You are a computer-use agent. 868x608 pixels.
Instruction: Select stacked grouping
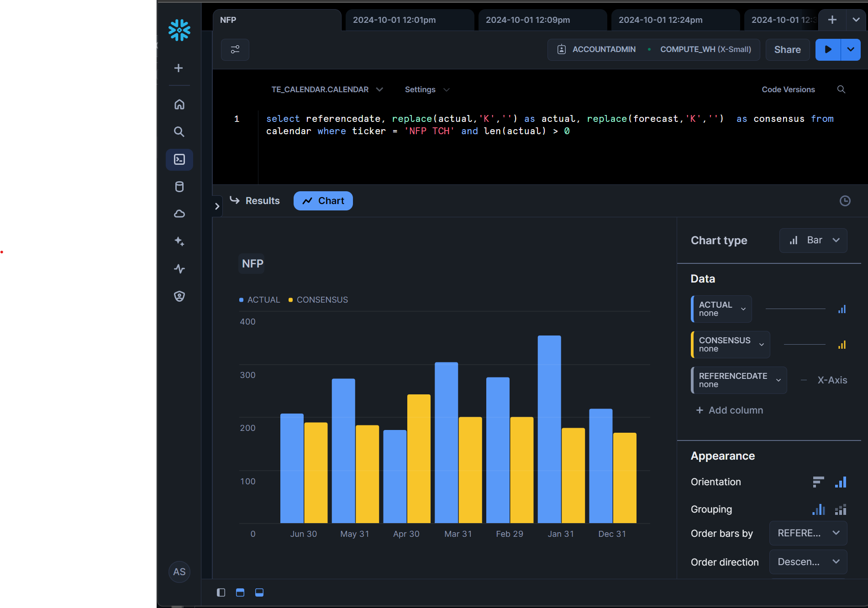pos(841,509)
